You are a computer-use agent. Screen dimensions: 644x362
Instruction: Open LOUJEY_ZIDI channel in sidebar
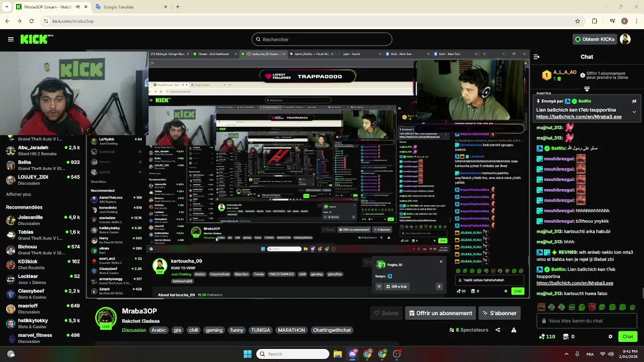43,179
